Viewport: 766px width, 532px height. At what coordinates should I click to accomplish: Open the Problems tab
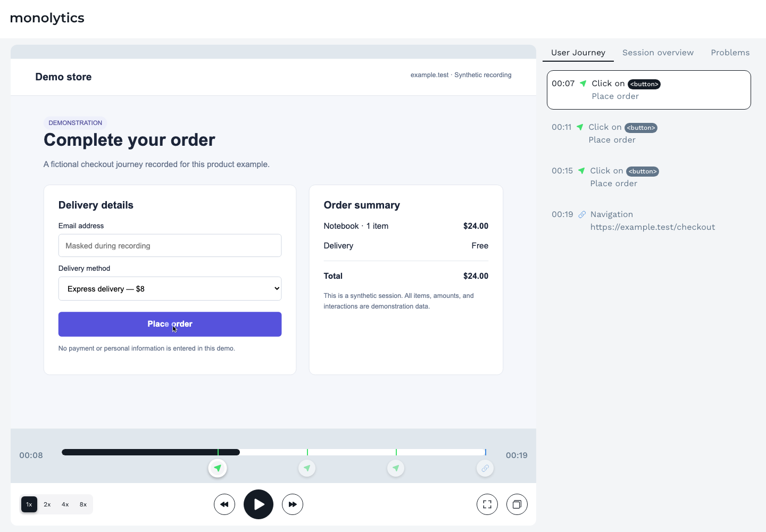tap(730, 53)
